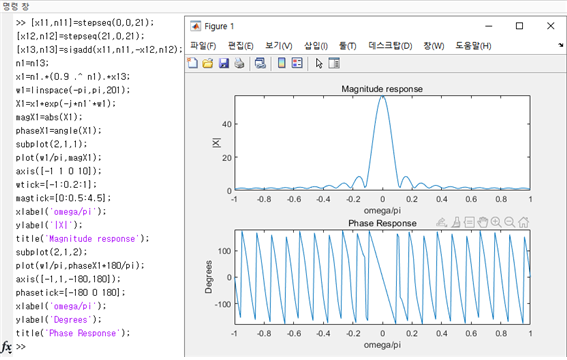The width and height of the screenshot is (567, 360).
Task: Click the 'Phase Response' plot title
Action: (x=382, y=223)
